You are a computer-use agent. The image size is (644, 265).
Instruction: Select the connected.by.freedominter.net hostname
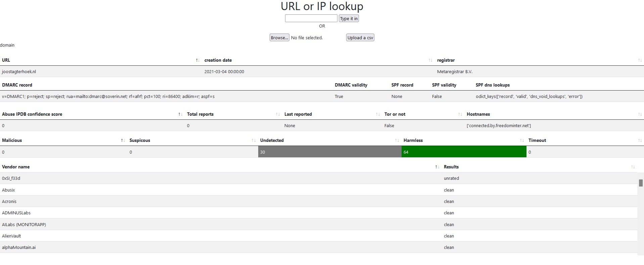(499, 126)
